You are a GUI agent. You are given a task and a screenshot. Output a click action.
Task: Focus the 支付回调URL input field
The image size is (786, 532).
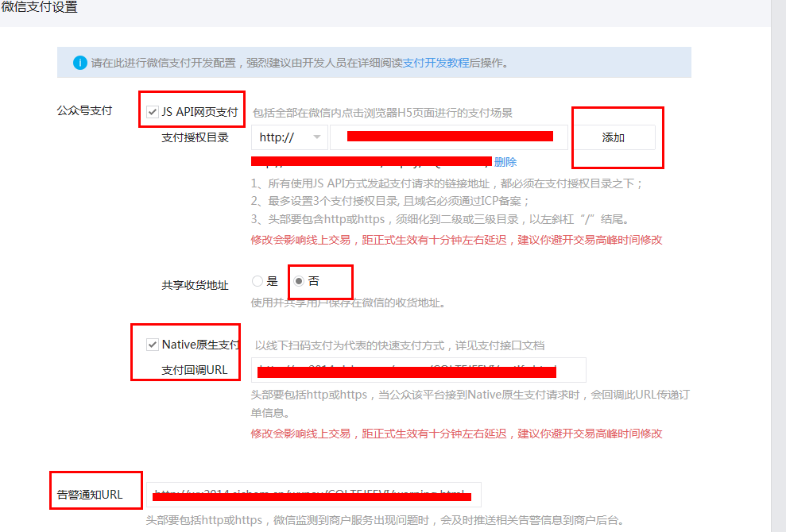419,370
